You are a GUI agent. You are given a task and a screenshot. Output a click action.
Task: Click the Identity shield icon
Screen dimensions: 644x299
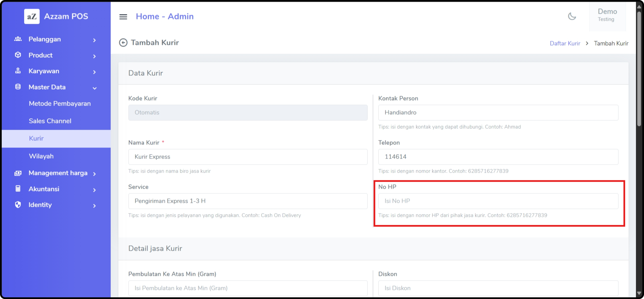(18, 205)
